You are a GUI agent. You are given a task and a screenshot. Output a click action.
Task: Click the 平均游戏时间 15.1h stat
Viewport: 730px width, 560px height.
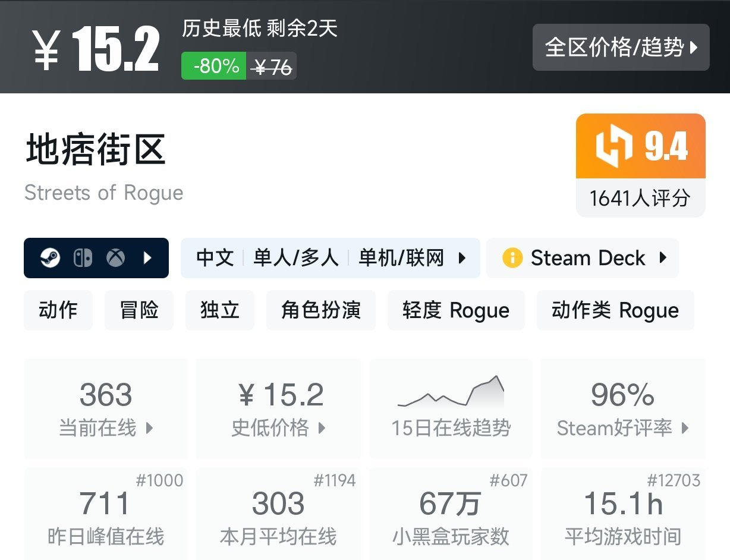tap(623, 514)
